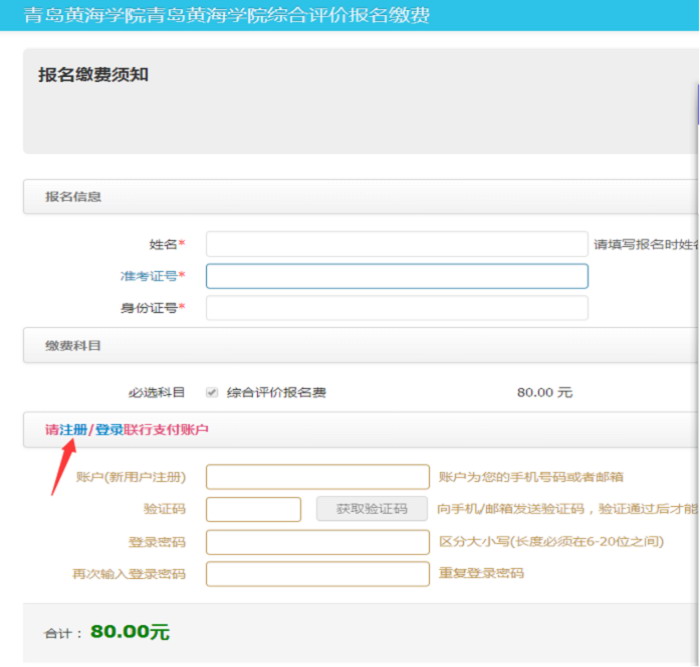Image resolution: width=700 pixels, height=667 pixels.
Task: Click the 再次输入登录密码 confirm field
Action: click(x=317, y=574)
